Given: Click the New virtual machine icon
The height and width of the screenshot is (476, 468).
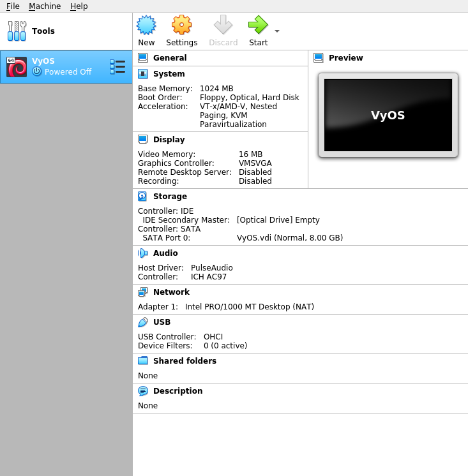Looking at the screenshot, I should click(146, 25).
